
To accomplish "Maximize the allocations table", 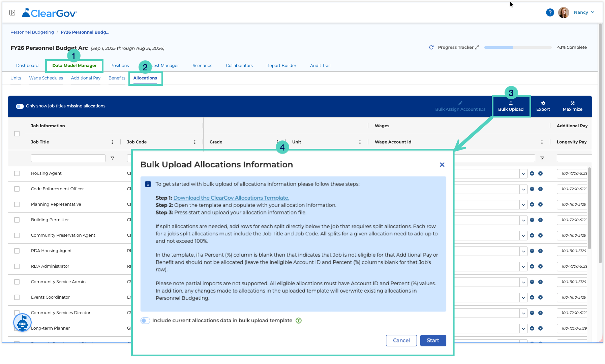I will pos(572,106).
